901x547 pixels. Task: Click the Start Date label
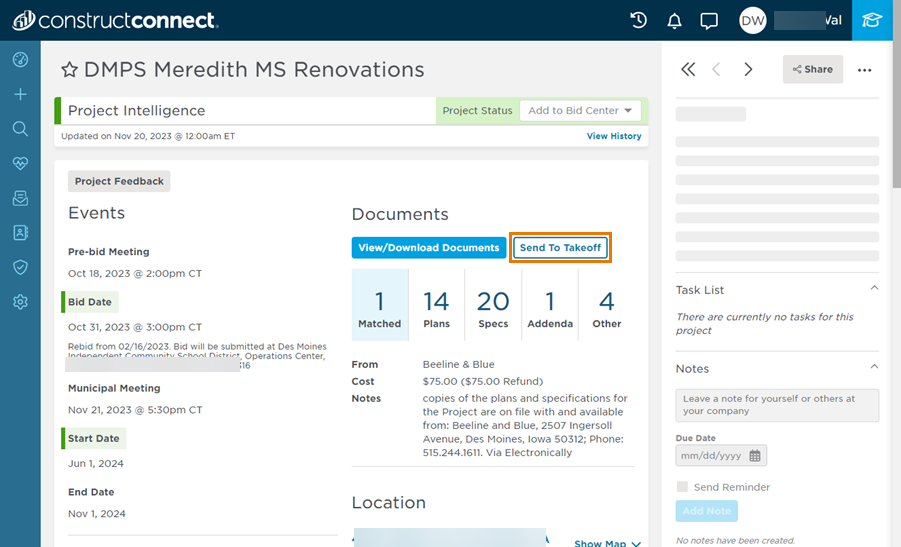(x=94, y=438)
